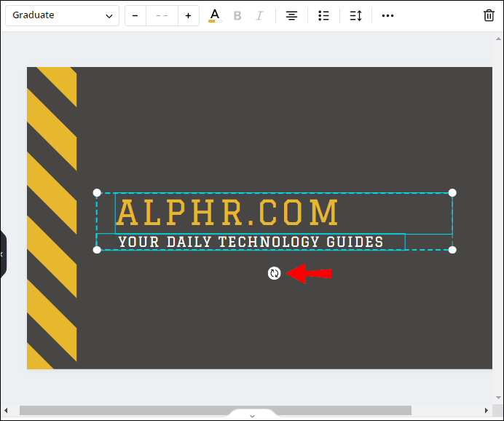Viewport: 504px width, 421px height.
Task: Click the bottom-right resize handle
Action: [452, 250]
